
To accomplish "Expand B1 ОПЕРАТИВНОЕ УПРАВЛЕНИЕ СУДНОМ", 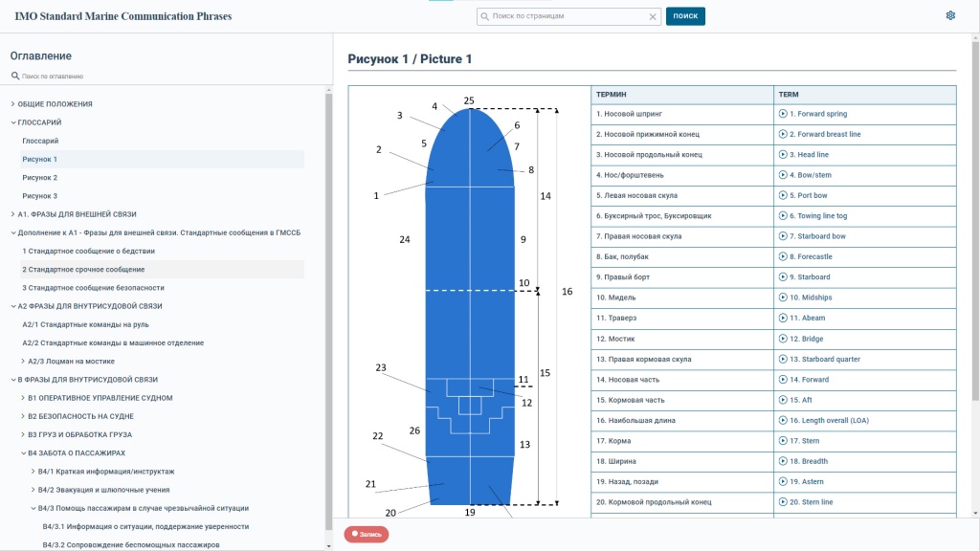I will point(23,398).
